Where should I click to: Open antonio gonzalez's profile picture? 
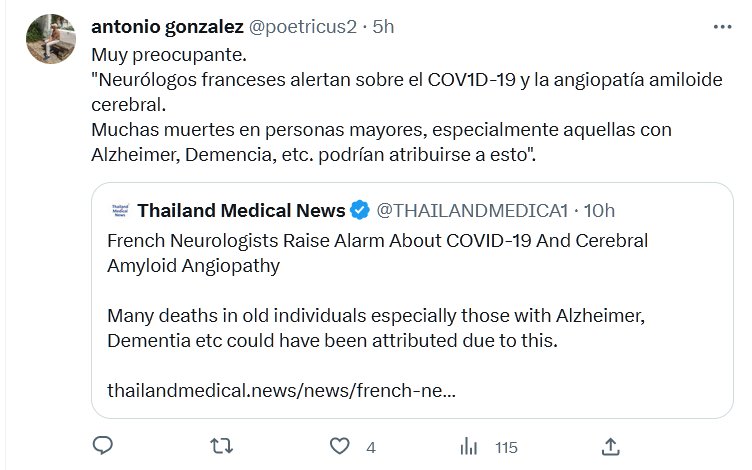tap(51, 40)
